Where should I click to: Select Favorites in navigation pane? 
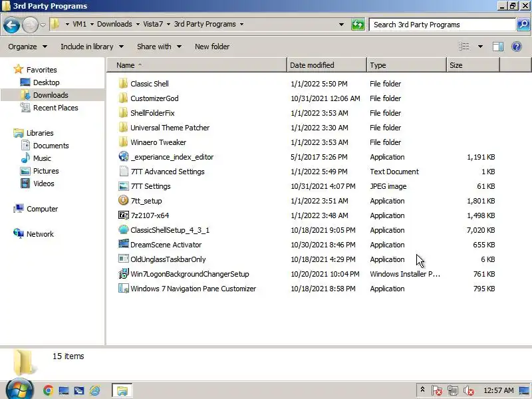click(x=41, y=70)
